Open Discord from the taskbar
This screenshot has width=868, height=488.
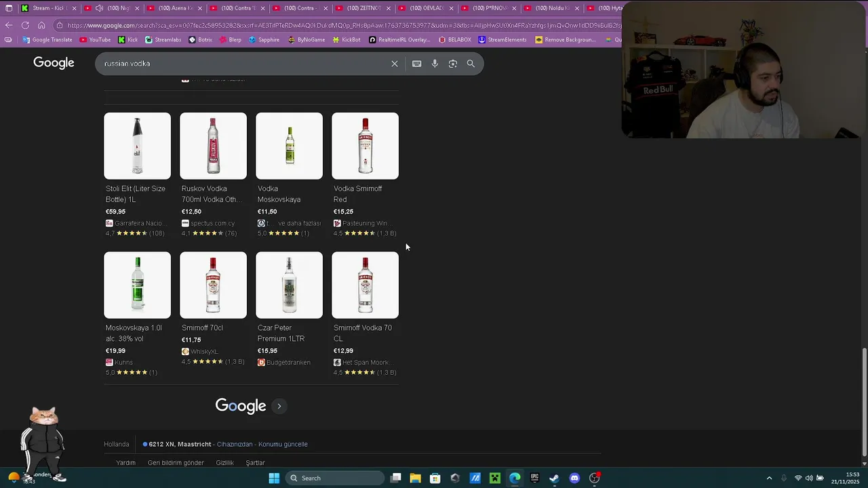(x=574, y=478)
